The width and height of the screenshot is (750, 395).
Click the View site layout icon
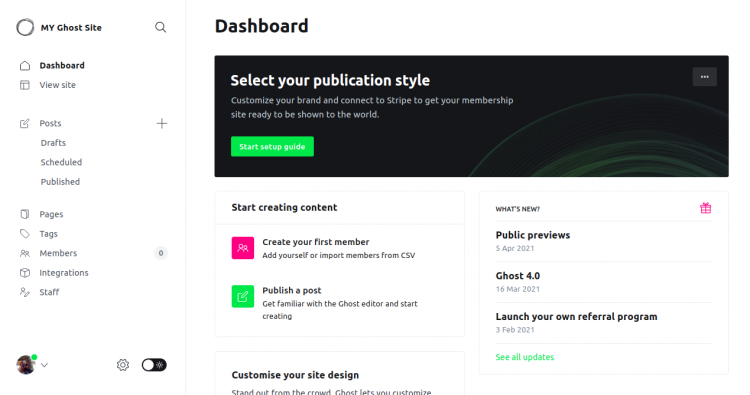click(x=25, y=85)
